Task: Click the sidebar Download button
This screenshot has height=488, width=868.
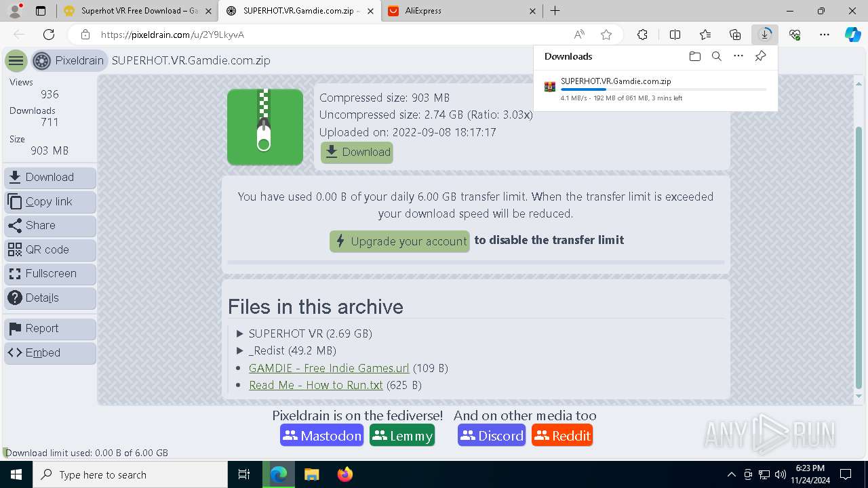Action: tap(50, 178)
